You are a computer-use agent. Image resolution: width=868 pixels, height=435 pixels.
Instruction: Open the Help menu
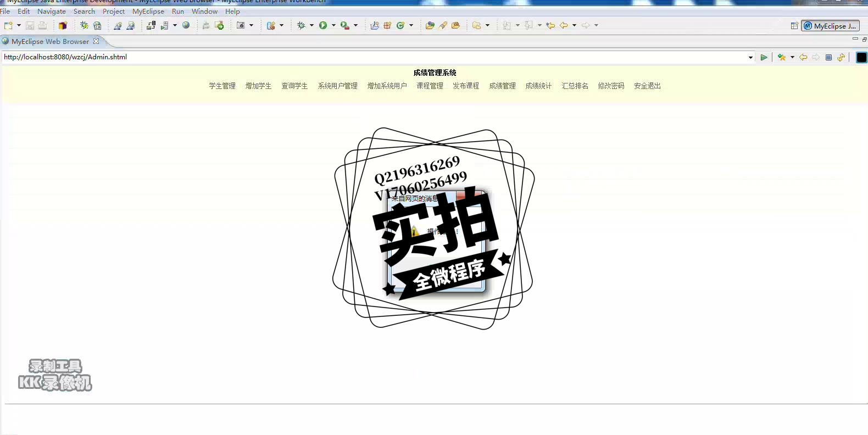click(x=232, y=11)
